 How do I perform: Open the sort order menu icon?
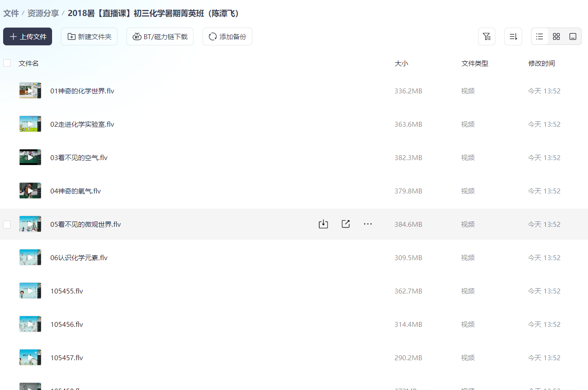[513, 36]
